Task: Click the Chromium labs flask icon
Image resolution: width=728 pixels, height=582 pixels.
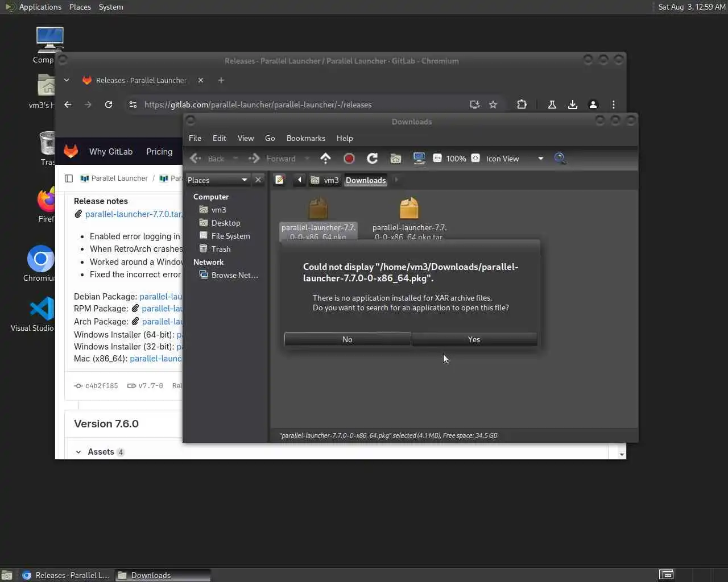Action: (552, 105)
